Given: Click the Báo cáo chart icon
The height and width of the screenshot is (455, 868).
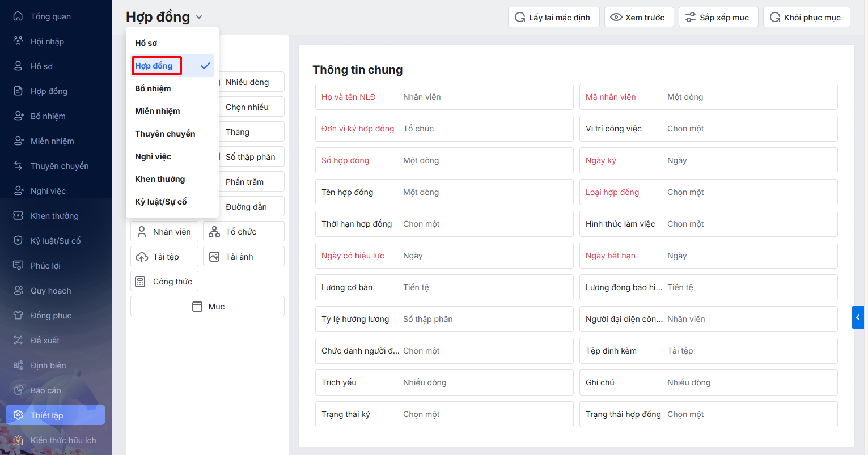Looking at the screenshot, I should tap(18, 390).
